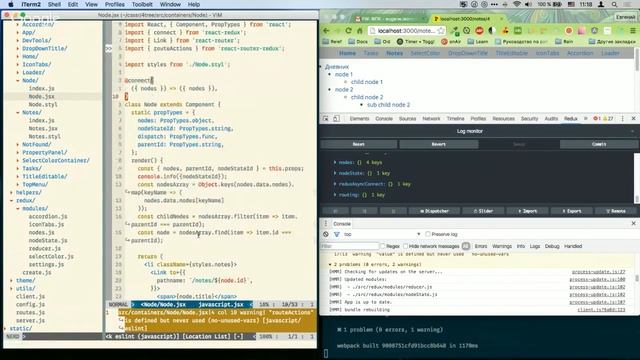Click macOS Spotlight search icon
The height and width of the screenshot is (360, 640).
tap(614, 4)
